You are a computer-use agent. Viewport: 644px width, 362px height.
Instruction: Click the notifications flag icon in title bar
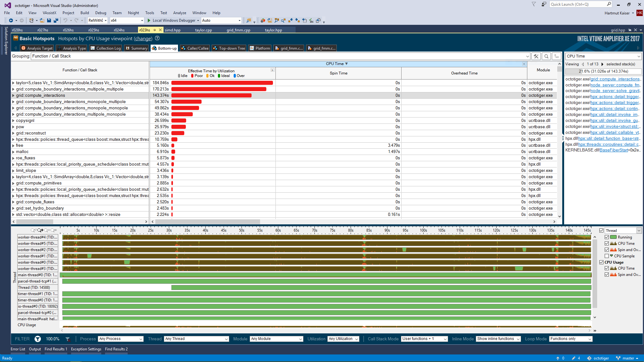[x=534, y=4]
